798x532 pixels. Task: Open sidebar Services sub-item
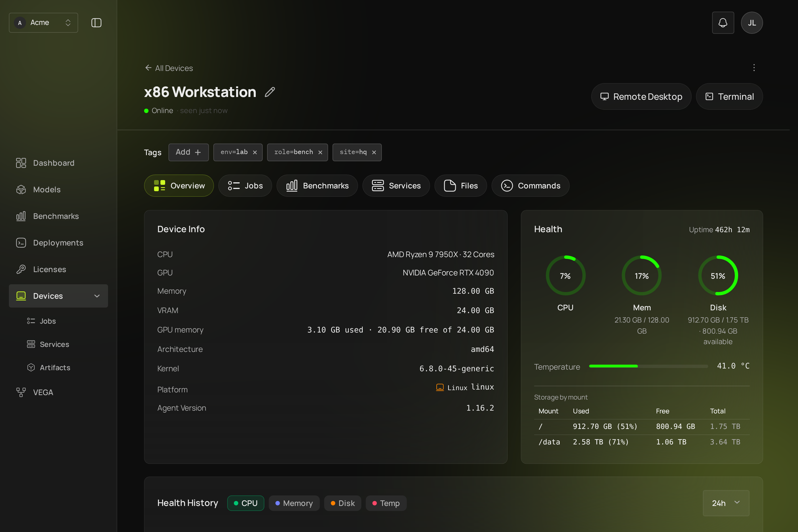(65, 344)
